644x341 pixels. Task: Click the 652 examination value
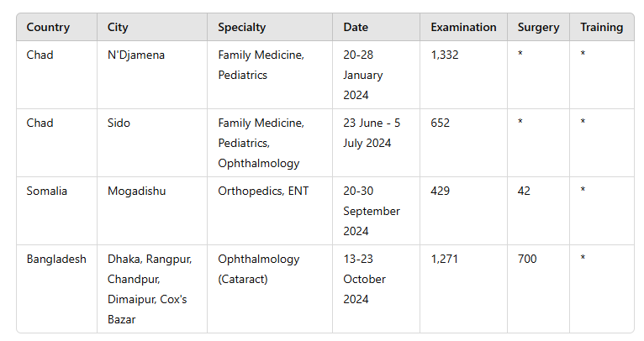440,123
